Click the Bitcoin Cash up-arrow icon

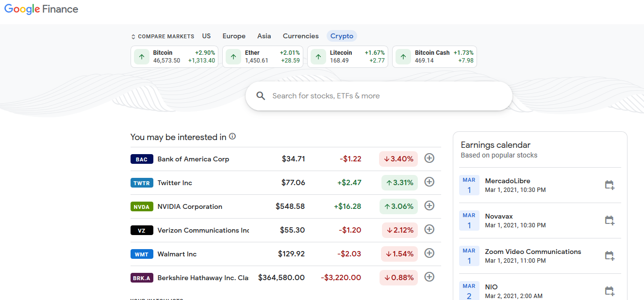pos(403,57)
